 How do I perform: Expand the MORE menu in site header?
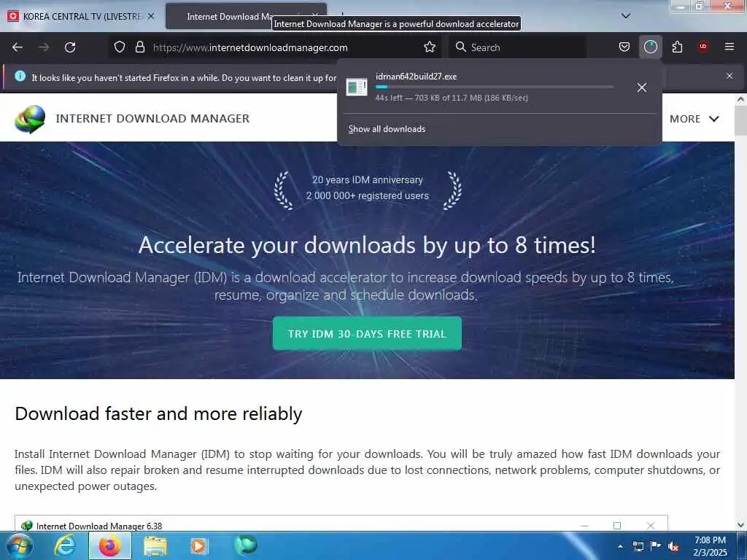pyautogui.click(x=694, y=119)
